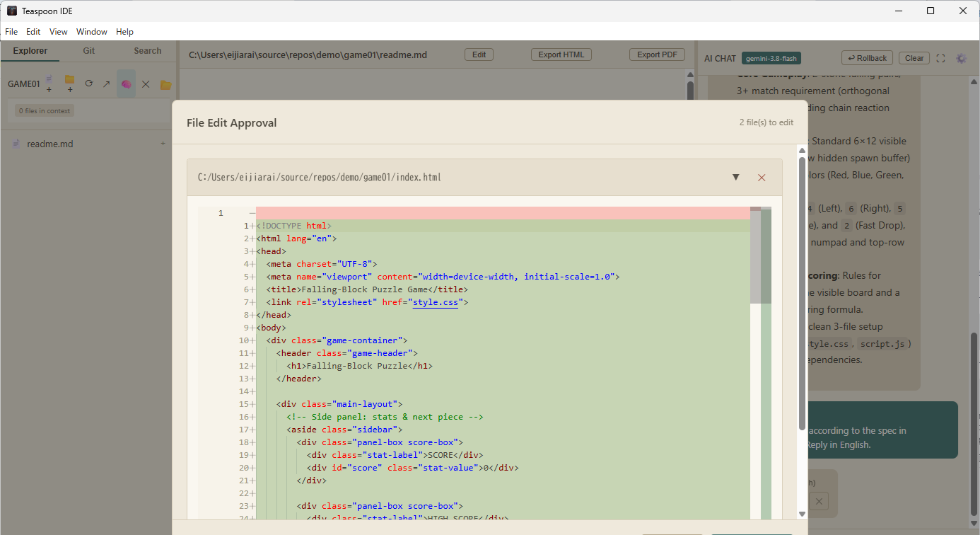Clear the AI chat history

pyautogui.click(x=914, y=58)
